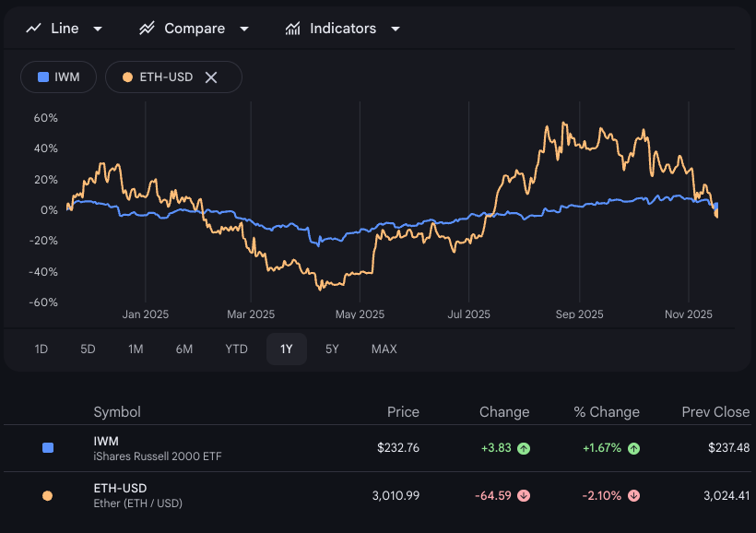The image size is (756, 533).
Task: Click the Jul 2025 axis label
Action: click(468, 314)
